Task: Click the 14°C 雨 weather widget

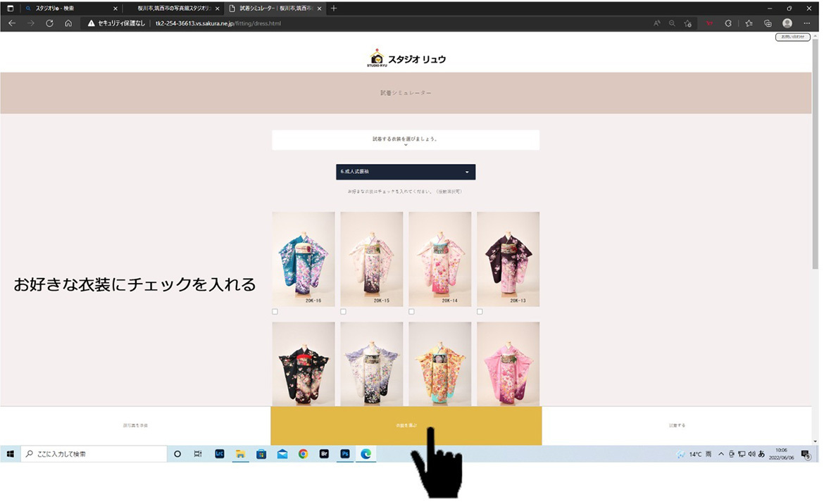Action: click(x=694, y=454)
